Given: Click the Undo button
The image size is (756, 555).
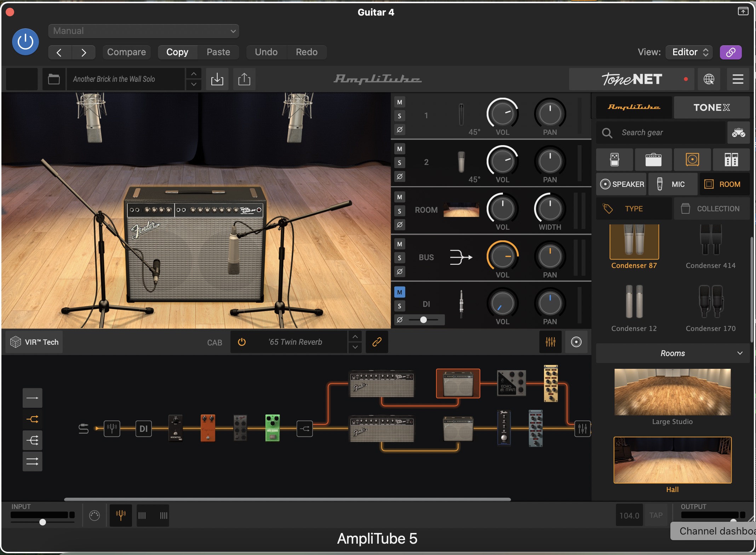Looking at the screenshot, I should [266, 52].
